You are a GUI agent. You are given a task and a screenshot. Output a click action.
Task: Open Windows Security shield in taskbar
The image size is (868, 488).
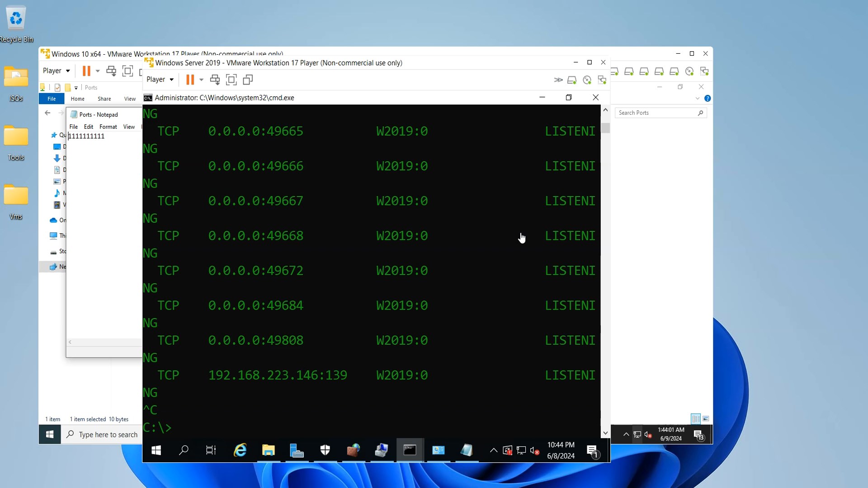click(x=325, y=450)
